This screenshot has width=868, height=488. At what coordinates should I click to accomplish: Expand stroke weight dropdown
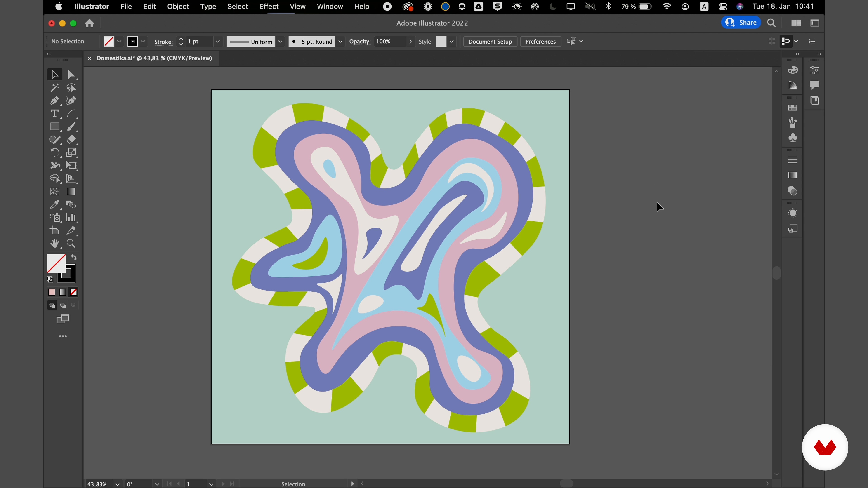(218, 42)
